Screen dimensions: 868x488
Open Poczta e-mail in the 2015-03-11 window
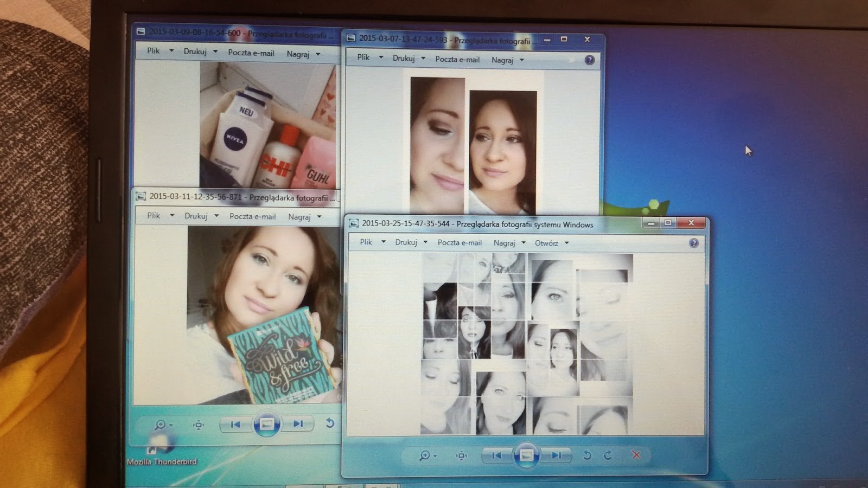[x=252, y=216]
